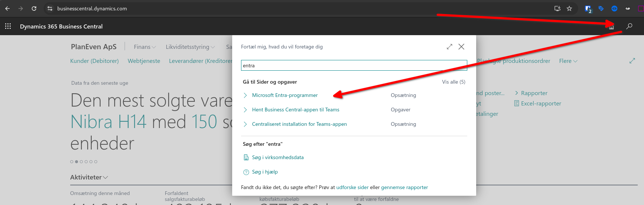Image resolution: width=644 pixels, height=205 pixels.
Task: Open Hent Business Central-appen til Teams
Action: [x=296, y=110]
